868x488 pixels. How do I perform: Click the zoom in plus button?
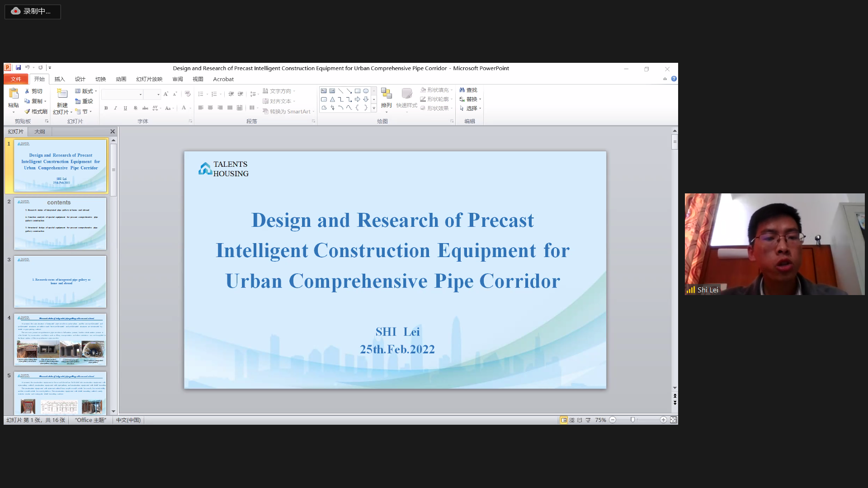tap(663, 420)
